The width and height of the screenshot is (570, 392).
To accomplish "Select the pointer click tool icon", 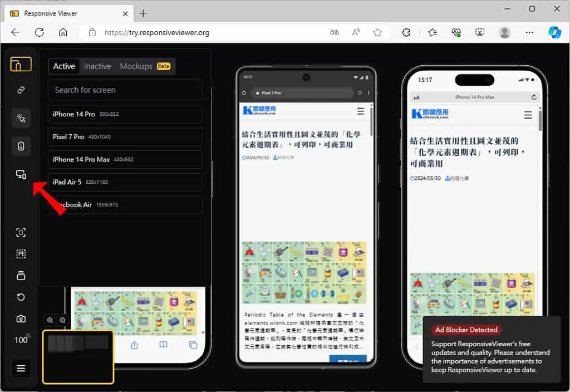I will (21, 118).
